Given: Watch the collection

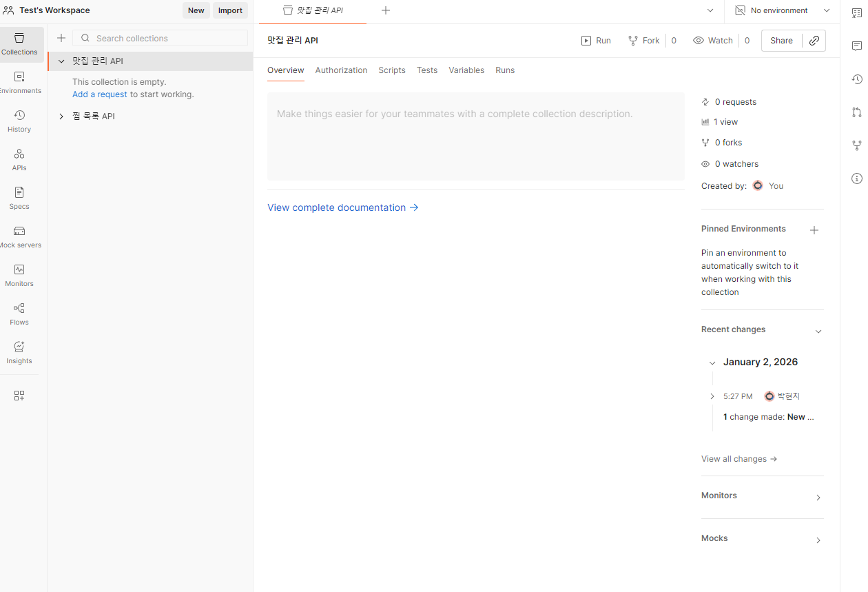Looking at the screenshot, I should tap(712, 41).
